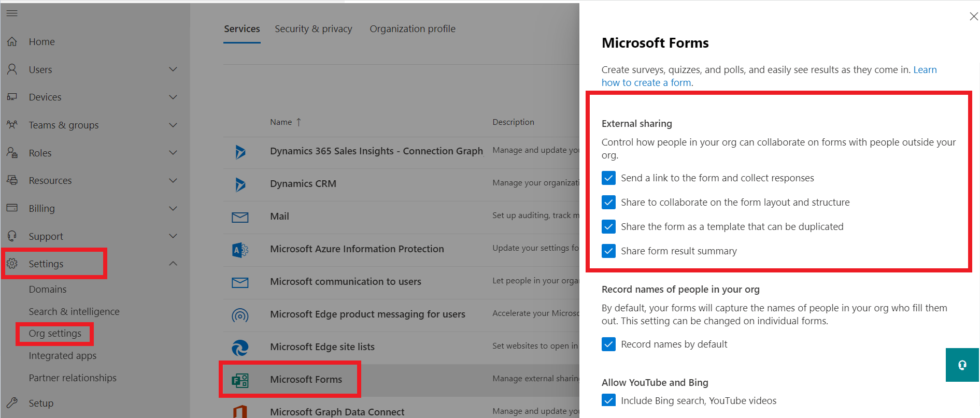Expand the Users section chevron
Viewport: 980px width, 418px height.
point(173,69)
